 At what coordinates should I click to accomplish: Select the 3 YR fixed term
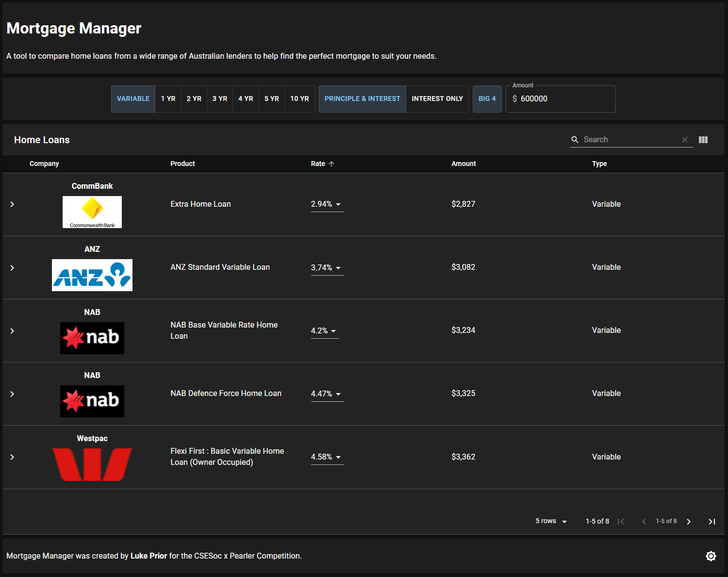(x=220, y=99)
